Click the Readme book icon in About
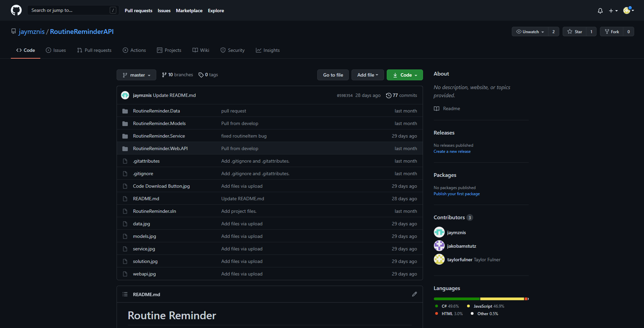Image resolution: width=644 pixels, height=328 pixels. 437,108
